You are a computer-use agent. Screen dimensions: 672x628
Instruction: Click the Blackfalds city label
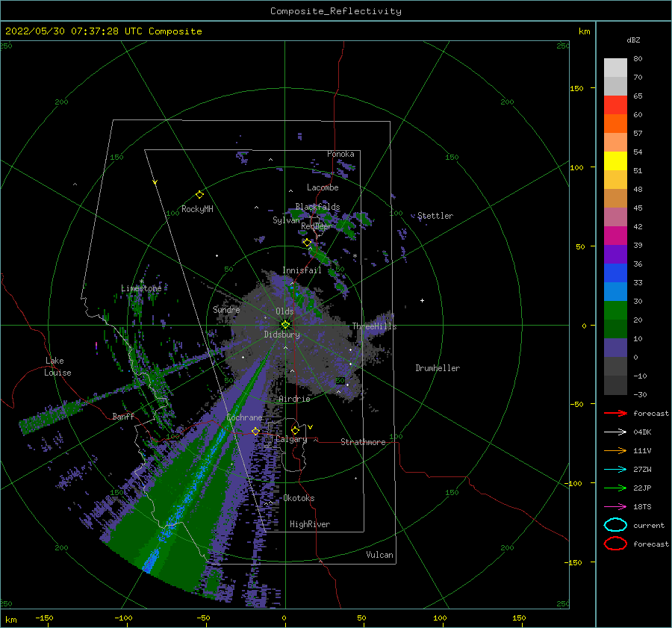pos(317,207)
